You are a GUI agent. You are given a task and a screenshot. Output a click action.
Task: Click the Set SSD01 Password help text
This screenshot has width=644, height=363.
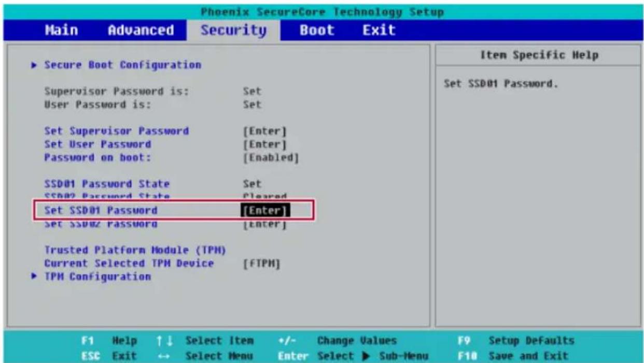tap(500, 84)
